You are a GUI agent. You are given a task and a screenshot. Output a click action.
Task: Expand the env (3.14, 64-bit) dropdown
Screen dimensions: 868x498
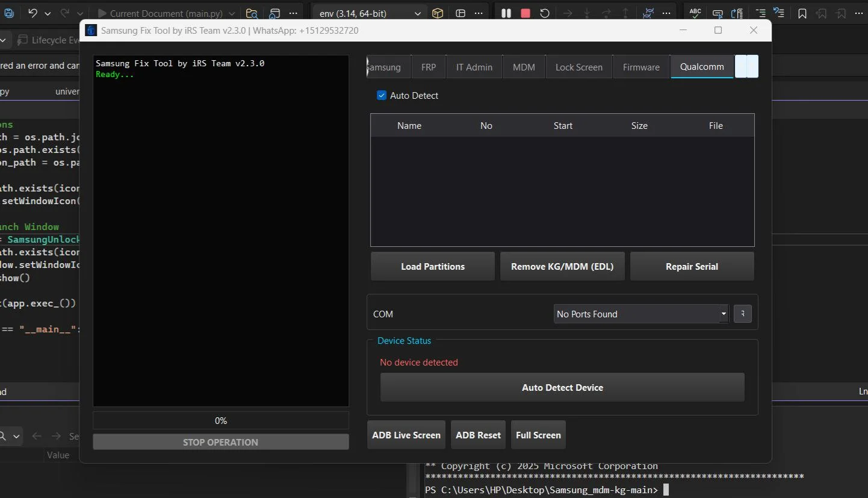pyautogui.click(x=418, y=13)
